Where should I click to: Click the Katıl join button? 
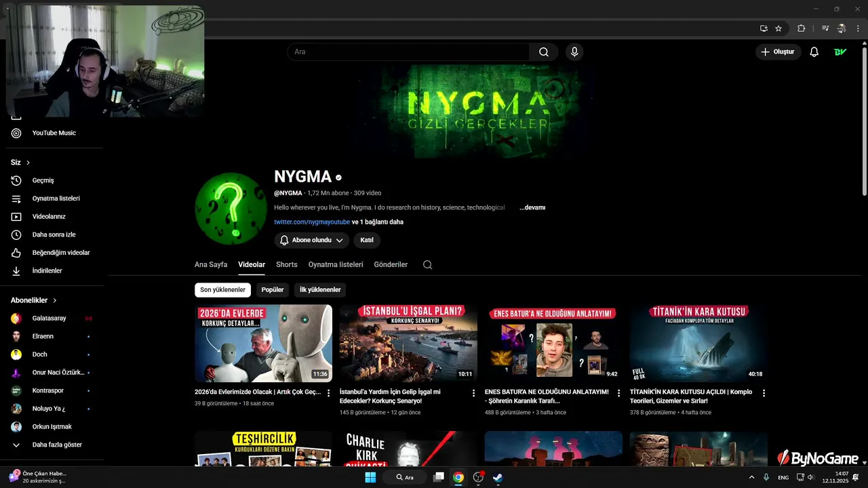[367, 240]
